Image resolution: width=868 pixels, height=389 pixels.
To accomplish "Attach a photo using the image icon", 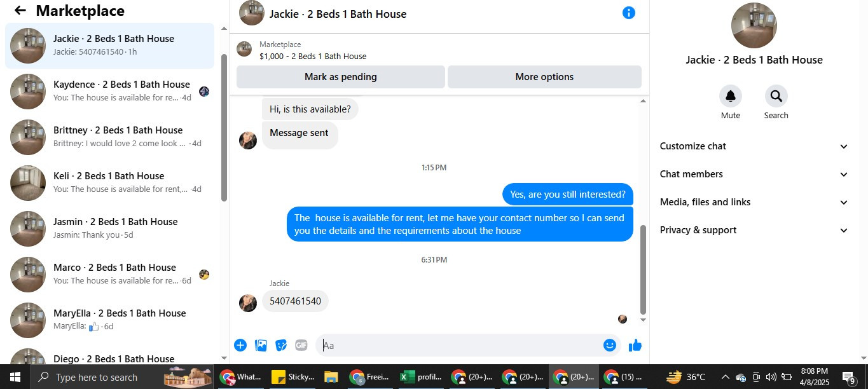I will [x=261, y=345].
